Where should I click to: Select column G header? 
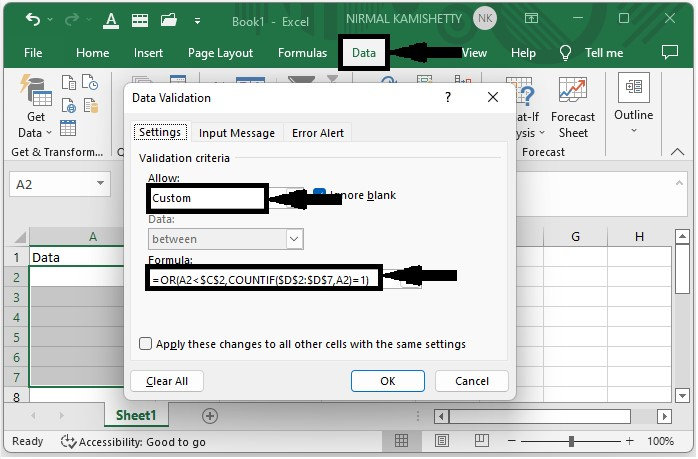(x=575, y=236)
